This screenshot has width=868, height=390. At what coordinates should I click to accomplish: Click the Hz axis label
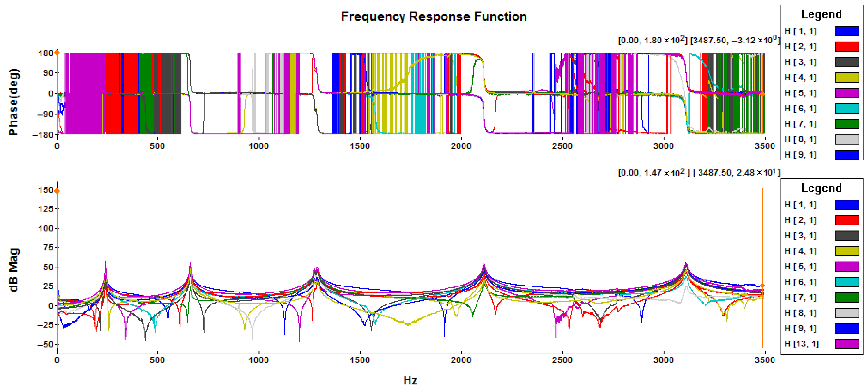pyautogui.click(x=410, y=380)
